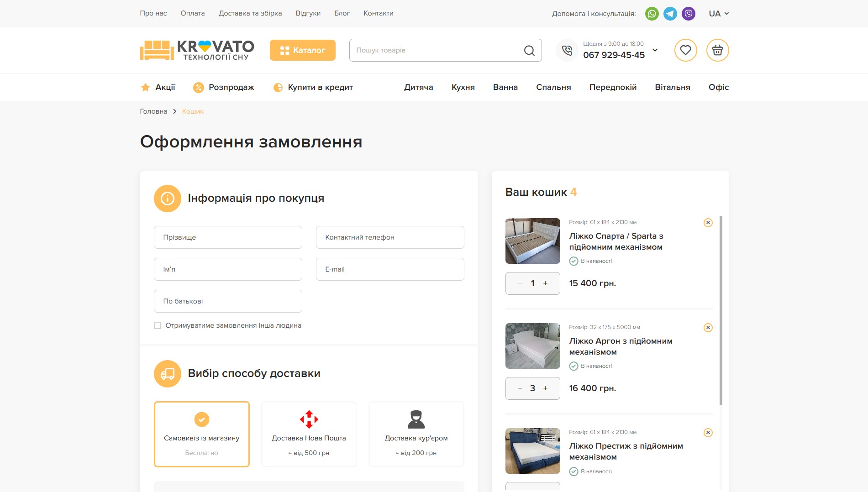This screenshot has height=492, width=868.
Task: Open Ліжко Спарта product thumbnail
Action: (x=532, y=241)
